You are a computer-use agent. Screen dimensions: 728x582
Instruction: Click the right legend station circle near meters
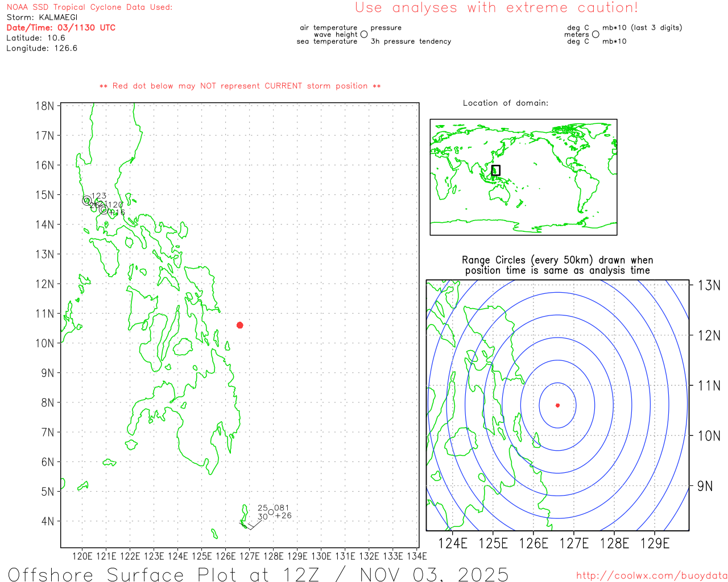[595, 35]
